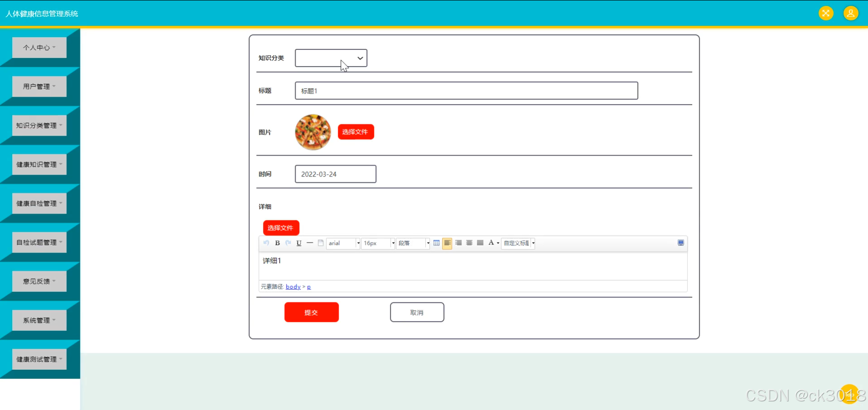Open the user profile icon in header
The image size is (868, 410).
click(x=851, y=13)
